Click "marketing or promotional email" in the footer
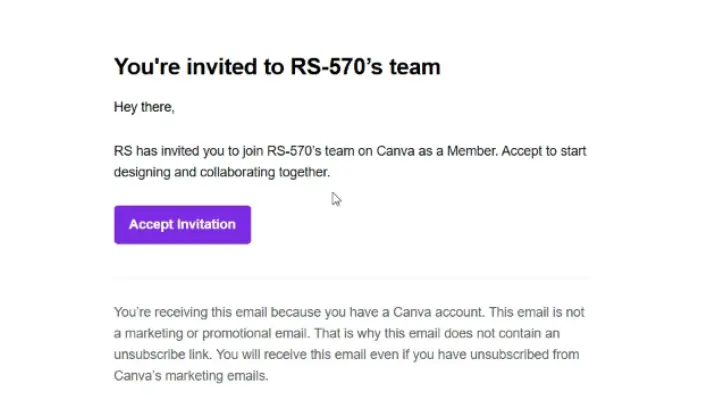This screenshot has height=403, width=715. (x=216, y=334)
